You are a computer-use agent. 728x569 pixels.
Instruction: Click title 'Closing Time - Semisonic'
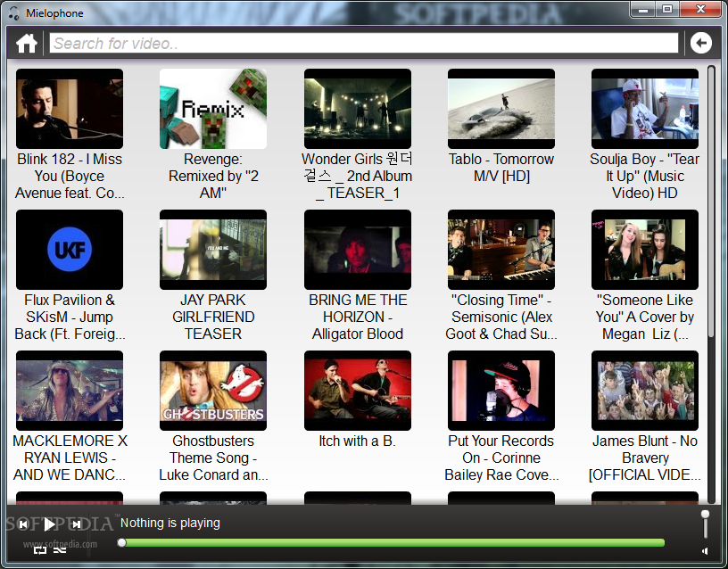[501, 317]
